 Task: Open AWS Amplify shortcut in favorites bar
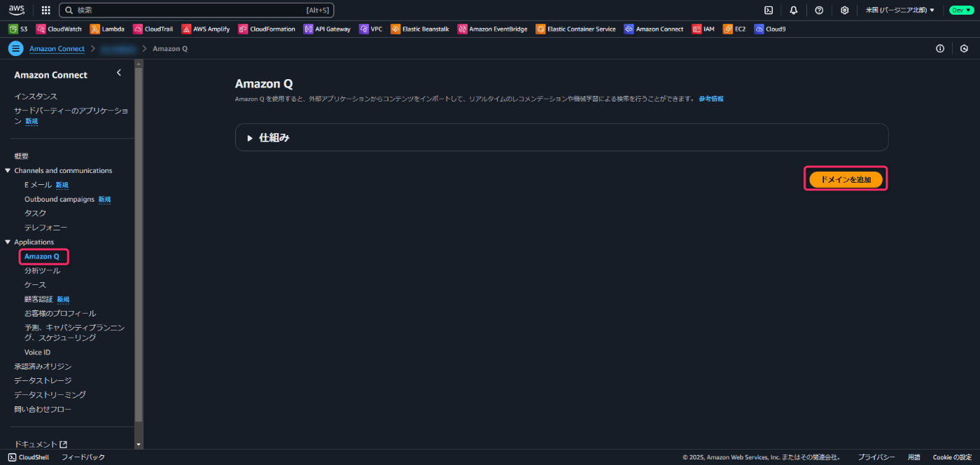[x=206, y=29]
